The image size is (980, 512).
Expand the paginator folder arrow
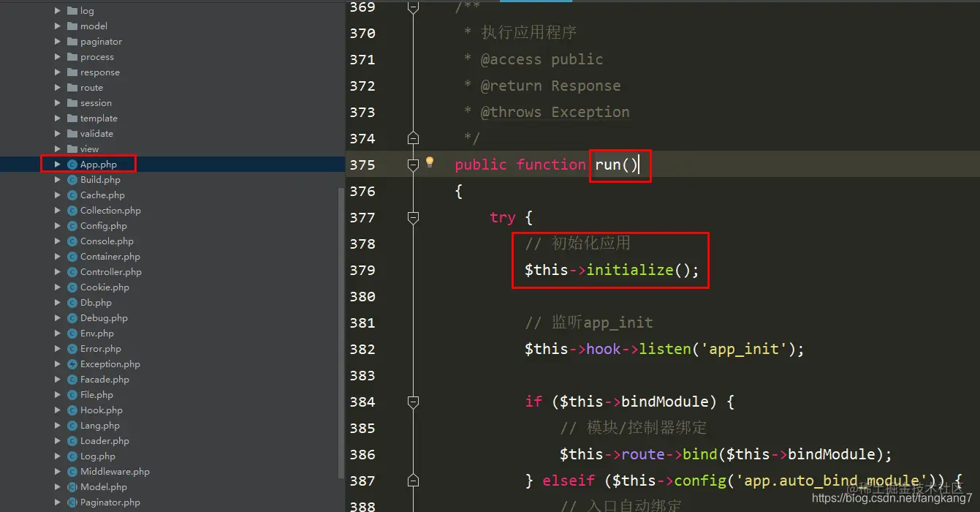click(58, 42)
